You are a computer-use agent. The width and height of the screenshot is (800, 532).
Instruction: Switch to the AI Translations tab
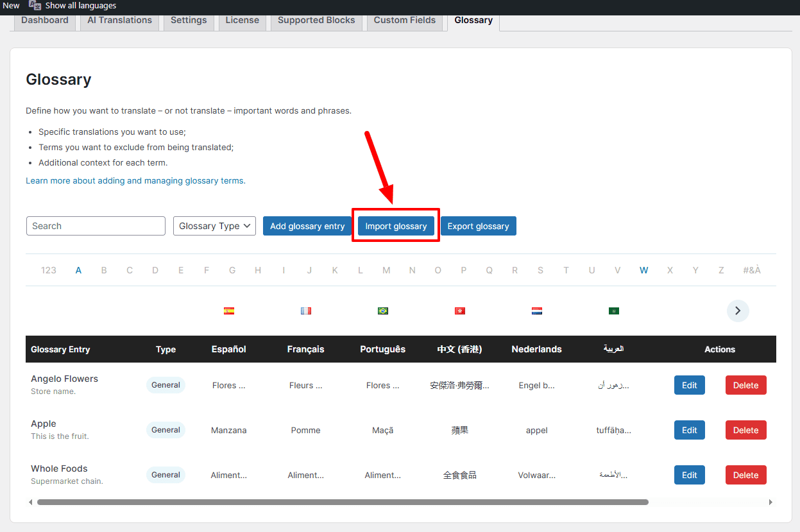point(119,21)
